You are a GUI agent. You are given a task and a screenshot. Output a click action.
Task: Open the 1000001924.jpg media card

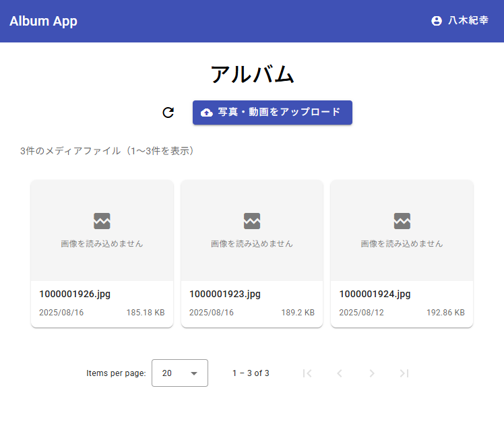pyautogui.click(x=402, y=253)
